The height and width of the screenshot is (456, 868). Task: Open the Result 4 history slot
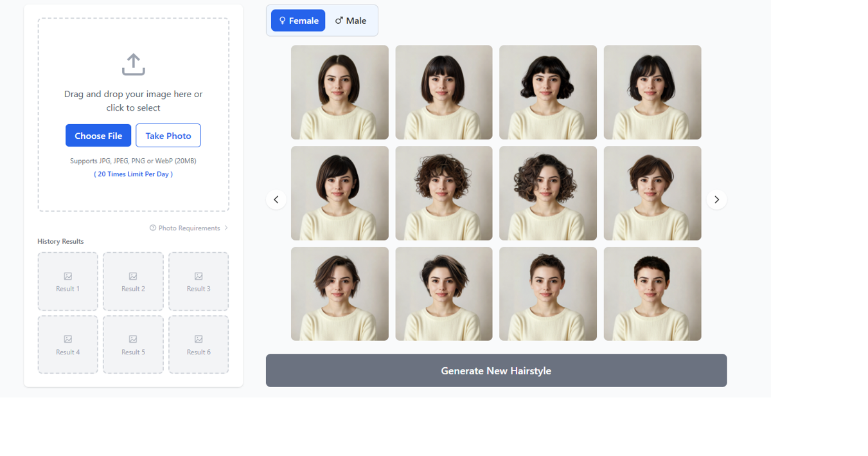(68, 345)
